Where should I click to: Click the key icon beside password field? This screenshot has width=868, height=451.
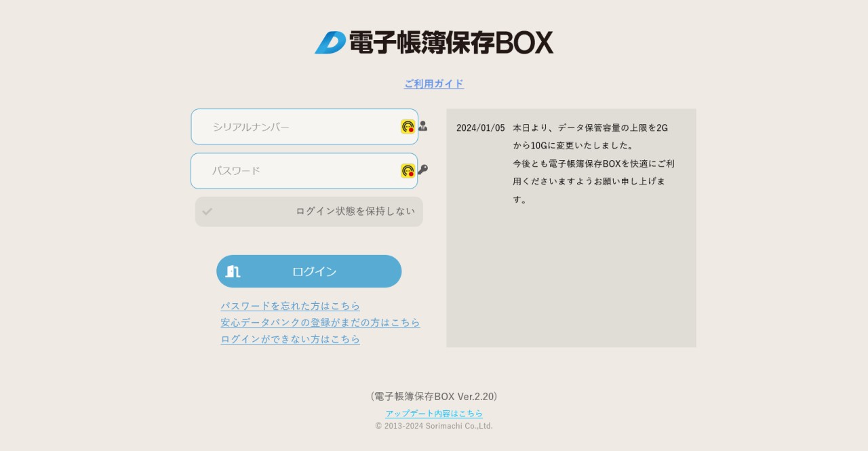pos(423,170)
